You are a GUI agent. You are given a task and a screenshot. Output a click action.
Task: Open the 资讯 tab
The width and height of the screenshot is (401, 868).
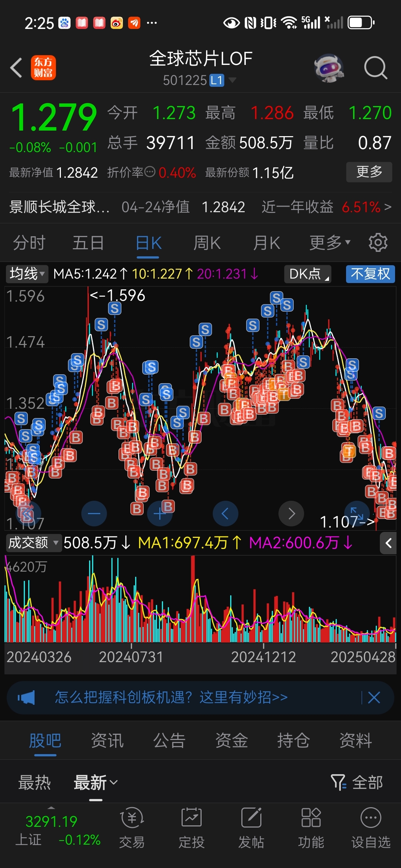point(107,740)
